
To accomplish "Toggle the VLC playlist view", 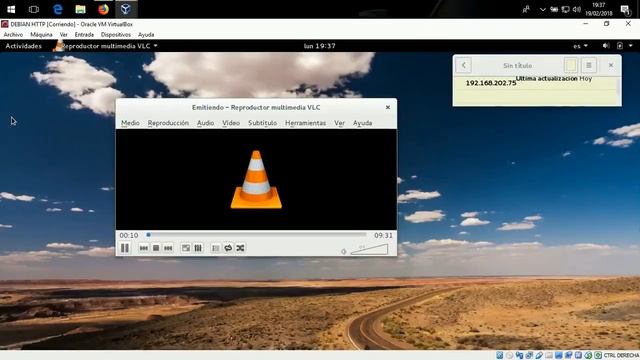I will [x=216, y=248].
